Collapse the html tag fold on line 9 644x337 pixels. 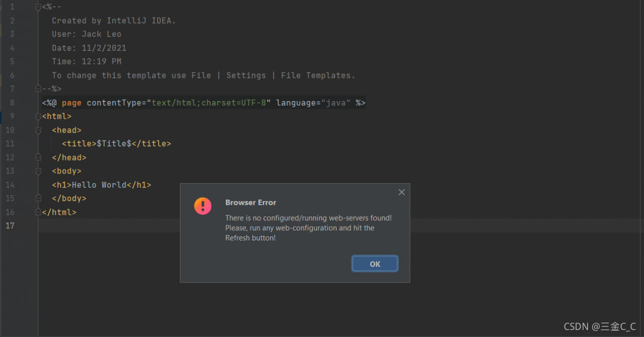(x=38, y=116)
